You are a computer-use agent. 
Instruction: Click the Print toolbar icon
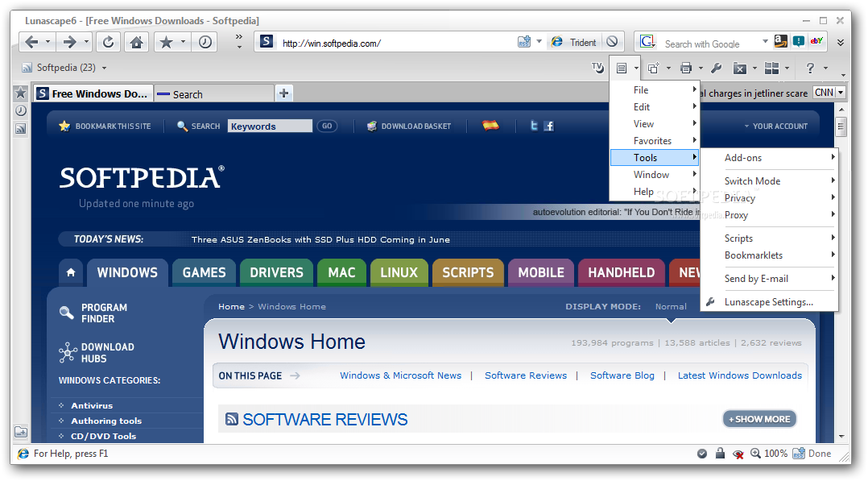point(686,68)
